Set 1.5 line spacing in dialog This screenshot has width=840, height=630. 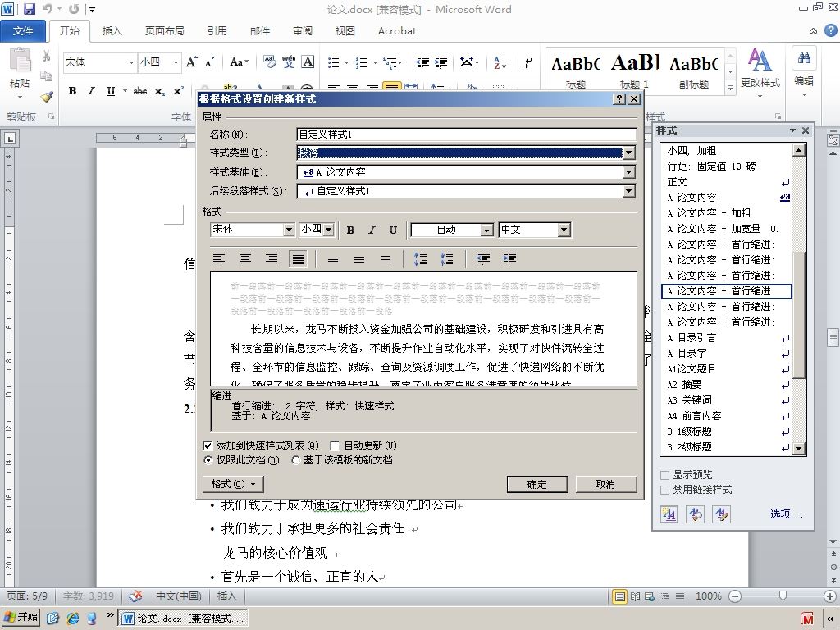pyautogui.click(x=359, y=259)
